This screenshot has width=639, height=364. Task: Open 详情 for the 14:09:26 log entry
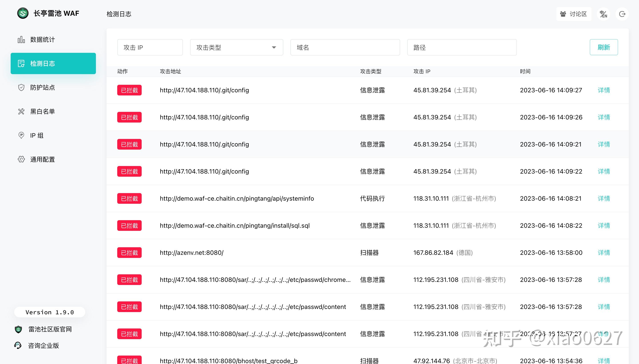pyautogui.click(x=604, y=117)
